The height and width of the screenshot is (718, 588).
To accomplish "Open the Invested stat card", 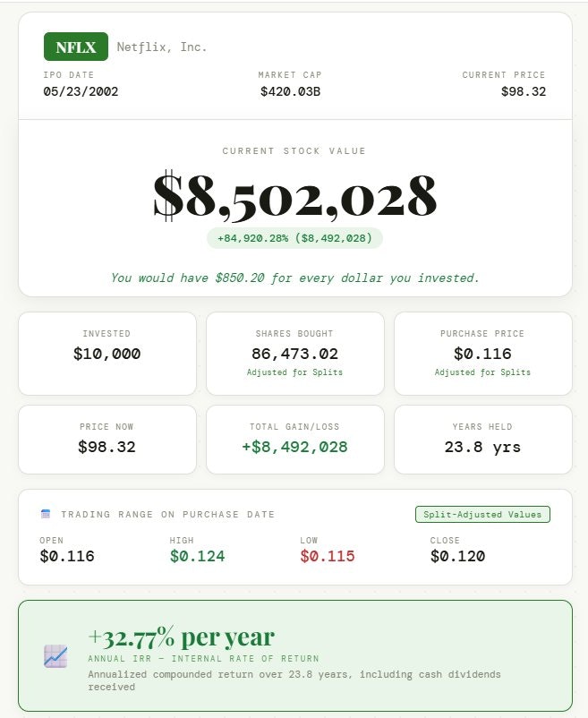I will [107, 353].
